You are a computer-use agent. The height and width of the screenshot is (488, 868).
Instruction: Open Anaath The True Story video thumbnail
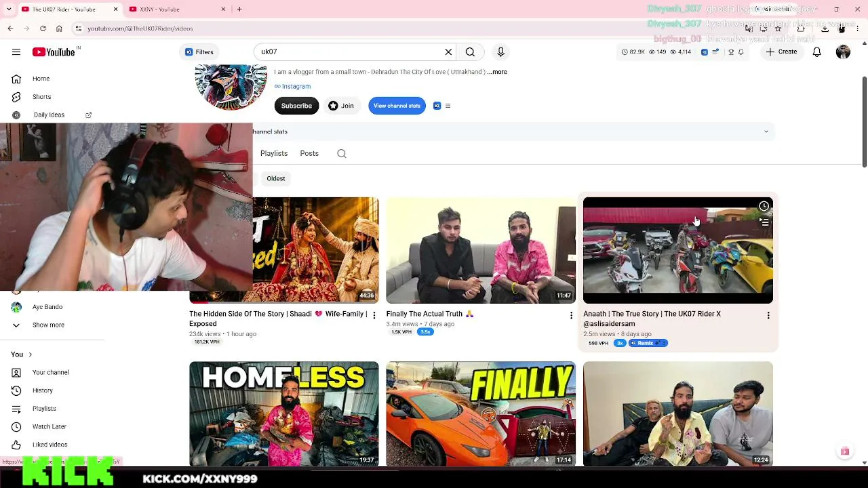pos(678,250)
